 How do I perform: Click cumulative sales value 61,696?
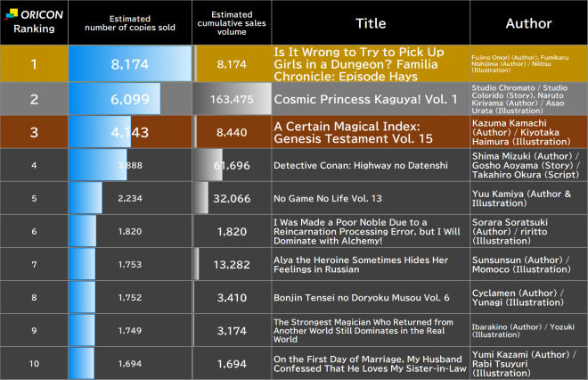(232, 165)
